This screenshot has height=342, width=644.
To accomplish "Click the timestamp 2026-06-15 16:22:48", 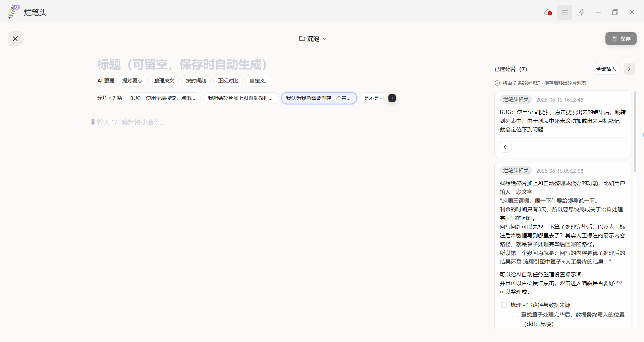I will [559, 100].
